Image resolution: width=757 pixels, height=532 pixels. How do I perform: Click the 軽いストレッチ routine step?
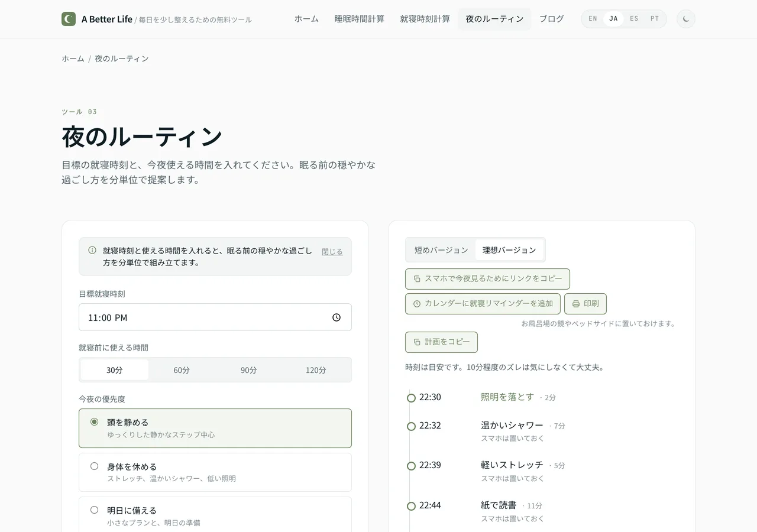coord(512,465)
